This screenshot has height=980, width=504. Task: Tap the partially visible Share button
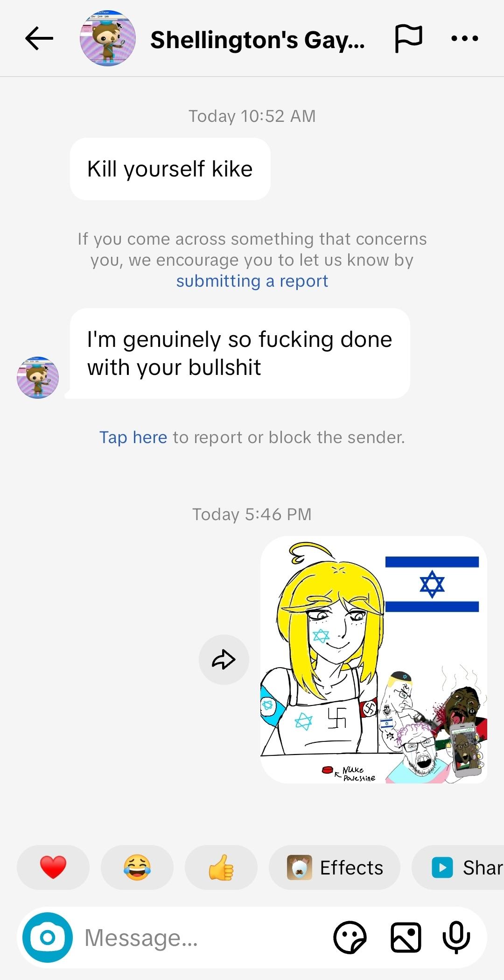pos(458,867)
